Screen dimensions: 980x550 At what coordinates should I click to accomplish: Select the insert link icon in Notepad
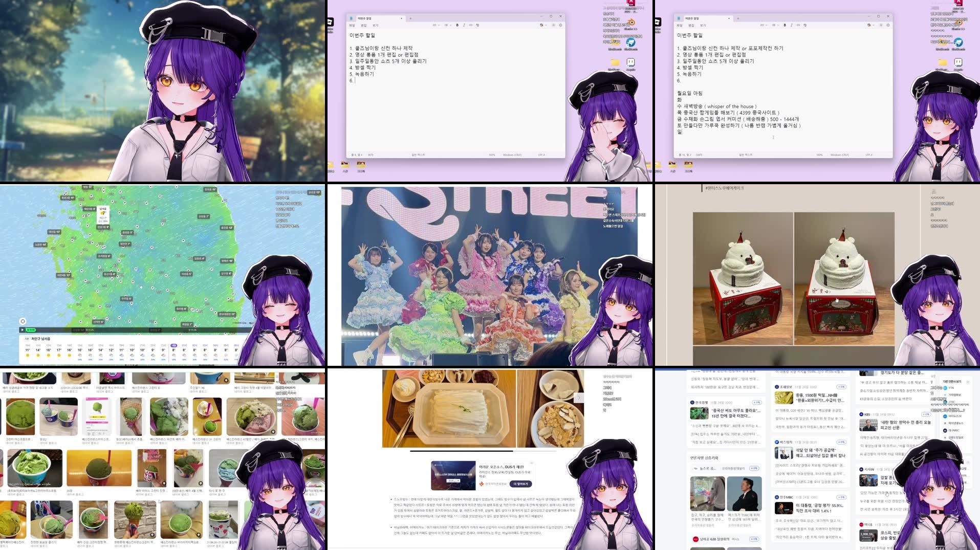(471, 25)
